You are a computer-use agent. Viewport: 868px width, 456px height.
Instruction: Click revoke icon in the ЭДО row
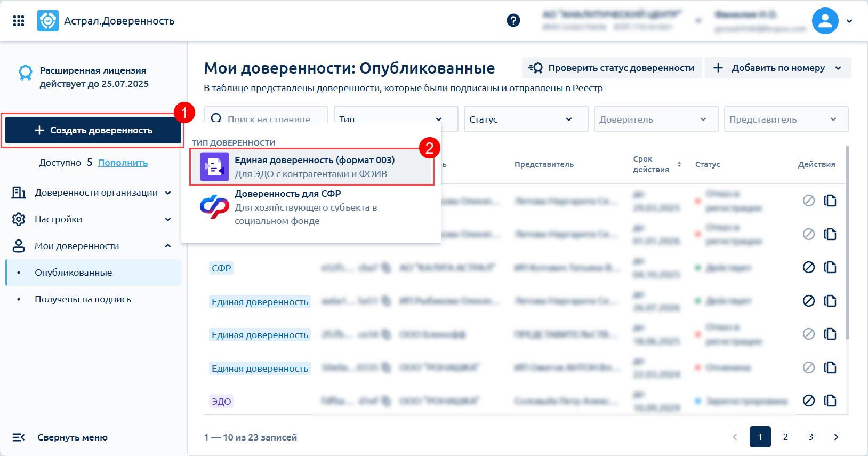coord(809,401)
